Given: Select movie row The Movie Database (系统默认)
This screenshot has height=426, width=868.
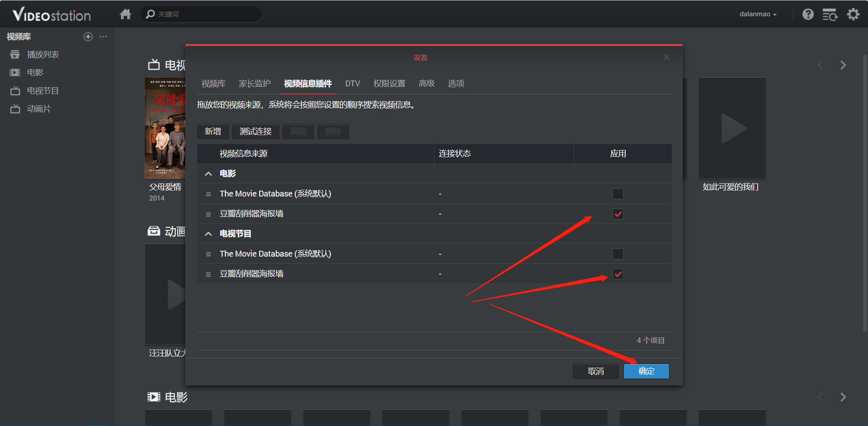Looking at the screenshot, I should pos(434,194).
